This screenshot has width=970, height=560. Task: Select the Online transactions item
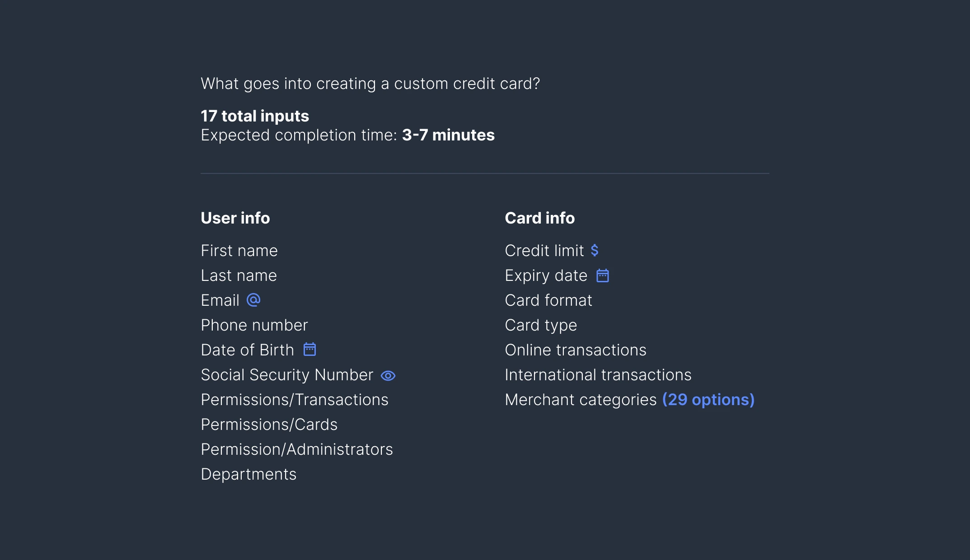click(576, 350)
